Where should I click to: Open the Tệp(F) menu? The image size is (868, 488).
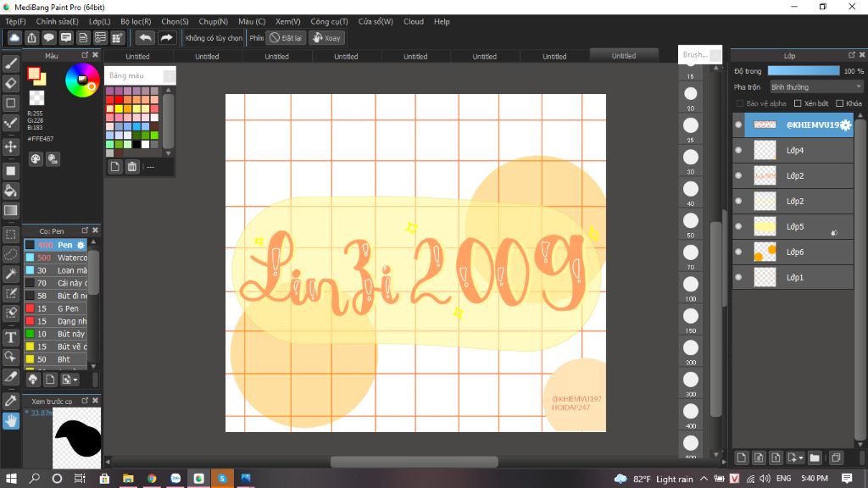(15, 21)
